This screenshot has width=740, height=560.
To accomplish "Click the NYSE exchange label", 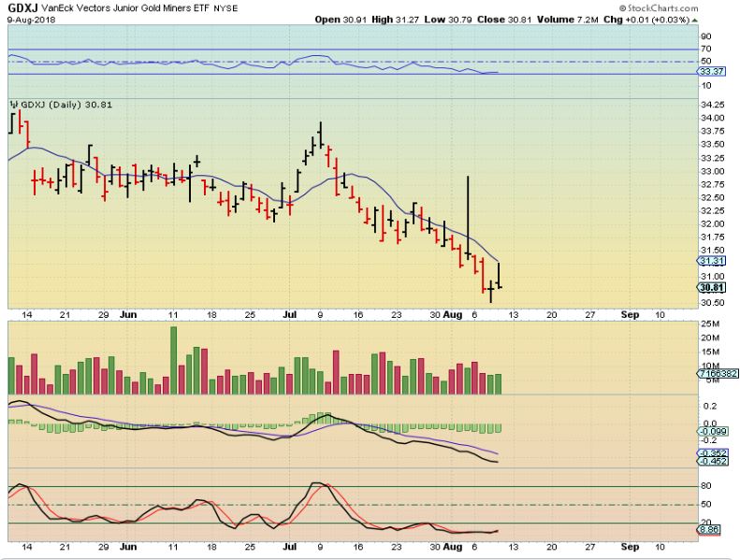I will 225,8.
